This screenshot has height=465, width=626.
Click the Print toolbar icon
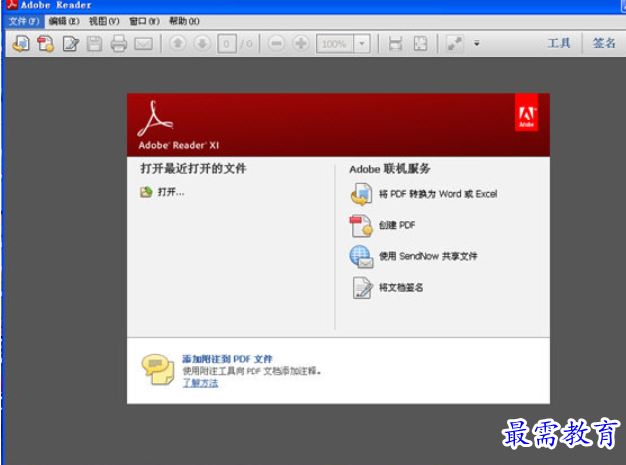click(x=119, y=44)
